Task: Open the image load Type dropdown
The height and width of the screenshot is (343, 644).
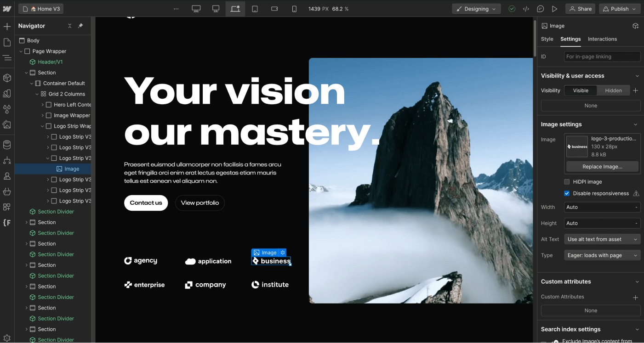Action: point(602,255)
